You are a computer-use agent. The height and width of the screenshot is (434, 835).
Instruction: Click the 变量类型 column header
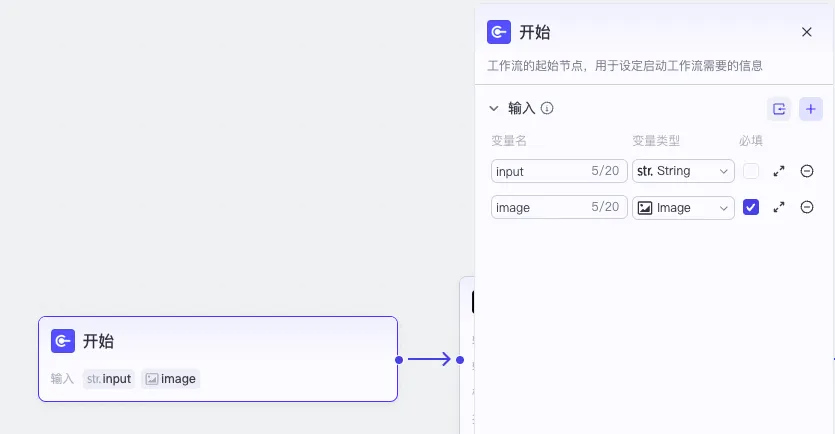656,141
